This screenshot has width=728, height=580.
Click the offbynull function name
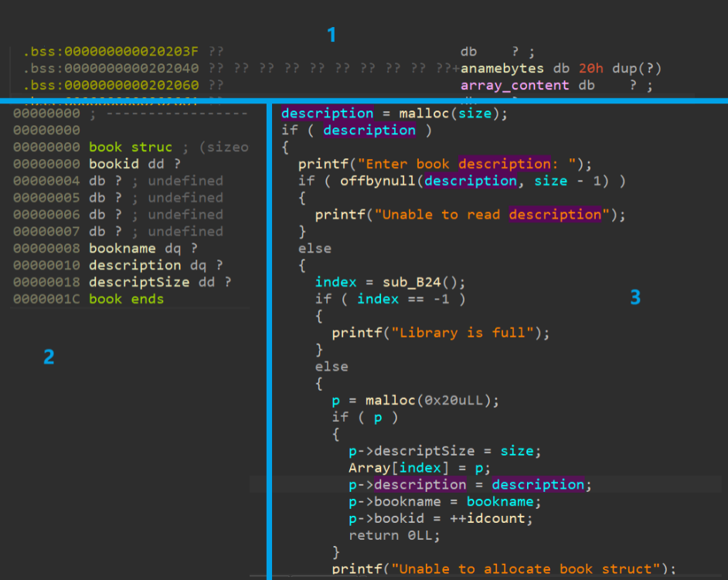pyautogui.click(x=378, y=181)
